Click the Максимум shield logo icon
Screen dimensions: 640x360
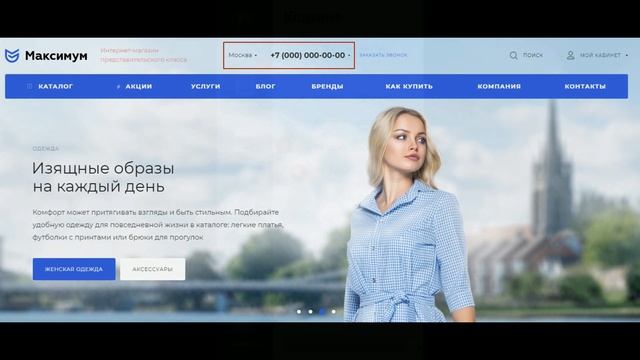point(12,56)
